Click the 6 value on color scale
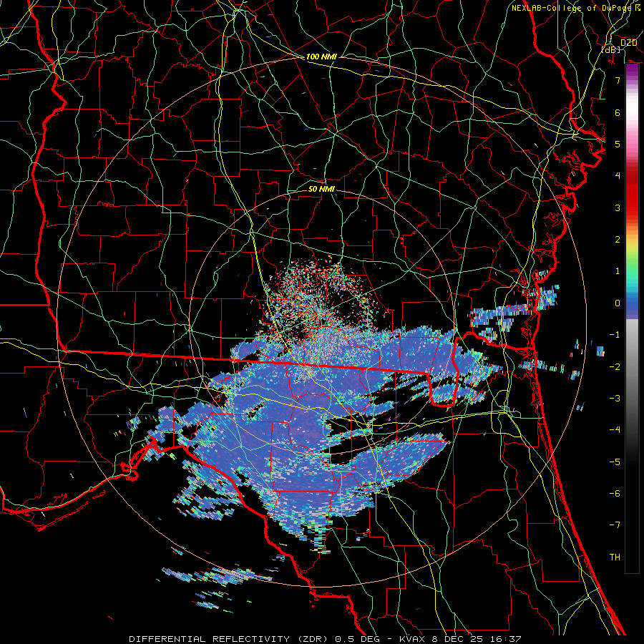 tap(618, 112)
